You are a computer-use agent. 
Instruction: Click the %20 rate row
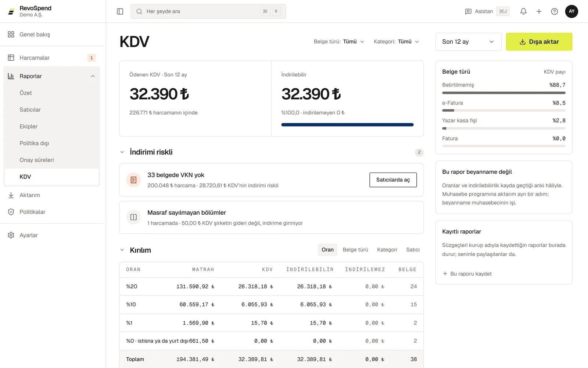tap(271, 286)
